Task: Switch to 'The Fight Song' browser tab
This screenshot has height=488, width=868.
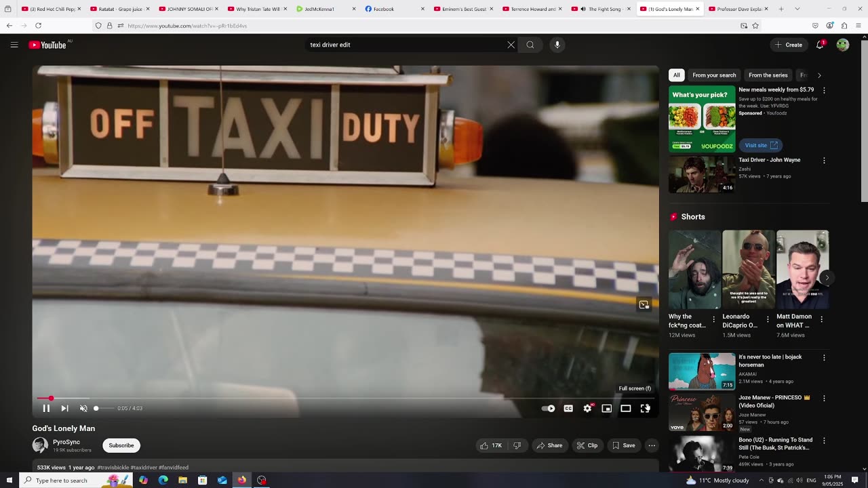Action: (600, 9)
